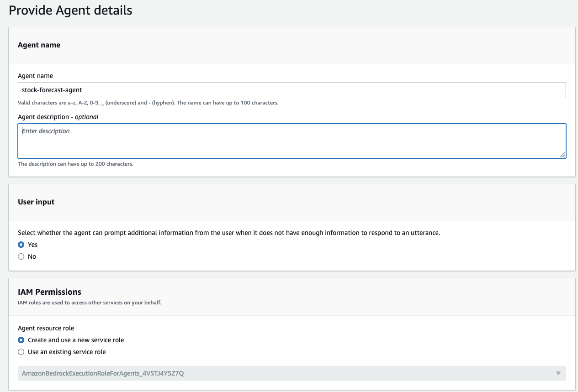Click the Agent name input field

pos(292,89)
